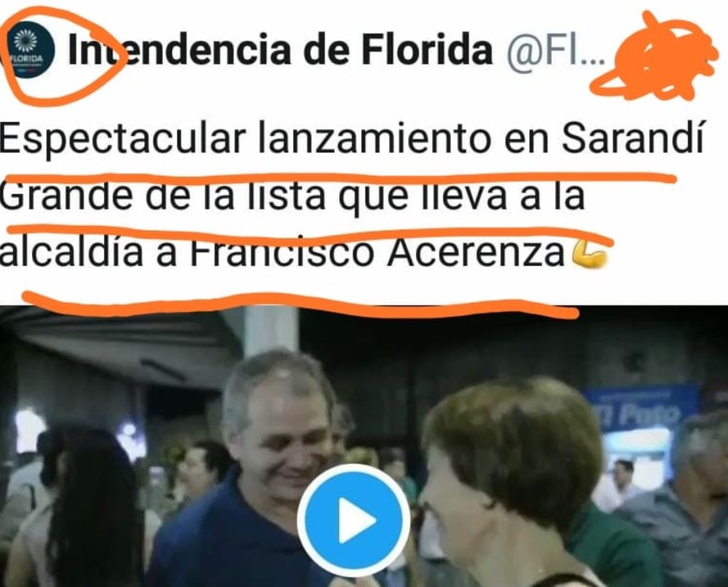728x587 pixels.
Task: Click the white pillar in the video background
Action: coord(271,331)
